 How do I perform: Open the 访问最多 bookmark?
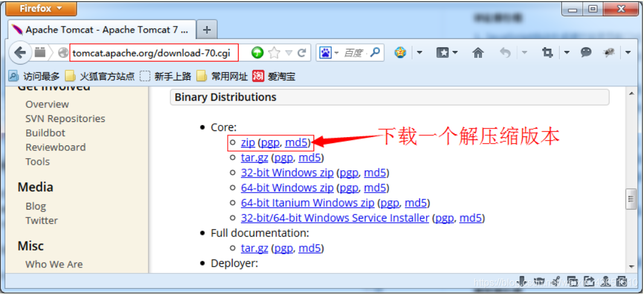(x=34, y=76)
